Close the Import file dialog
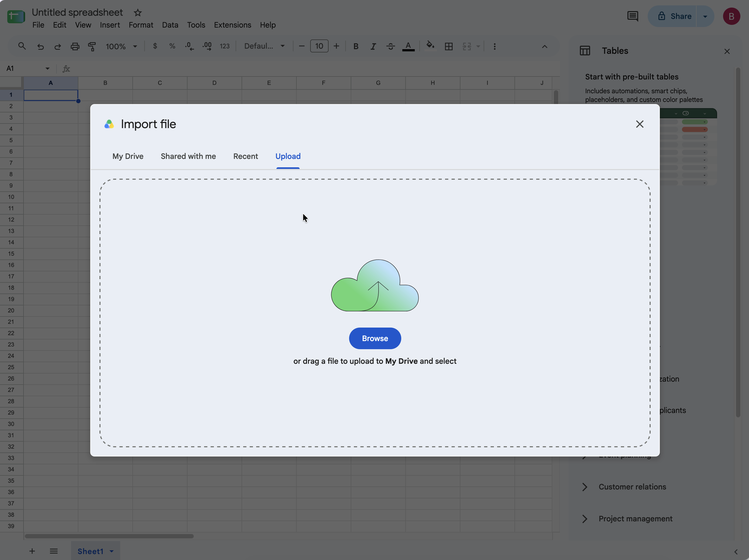 639,124
